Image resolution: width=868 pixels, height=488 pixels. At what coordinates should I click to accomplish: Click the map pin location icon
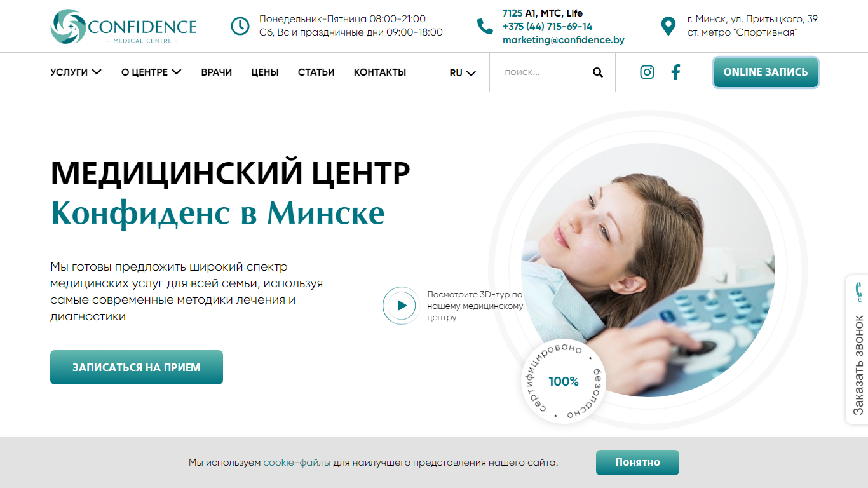(x=668, y=26)
